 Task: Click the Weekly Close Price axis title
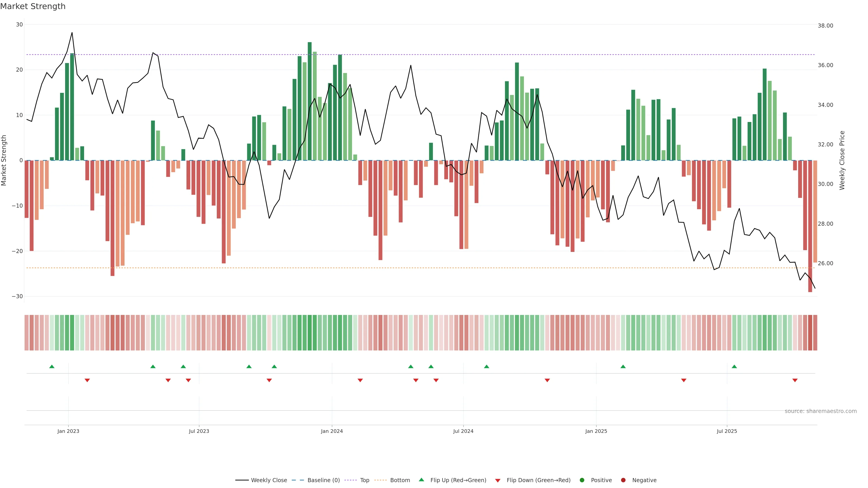842,160
